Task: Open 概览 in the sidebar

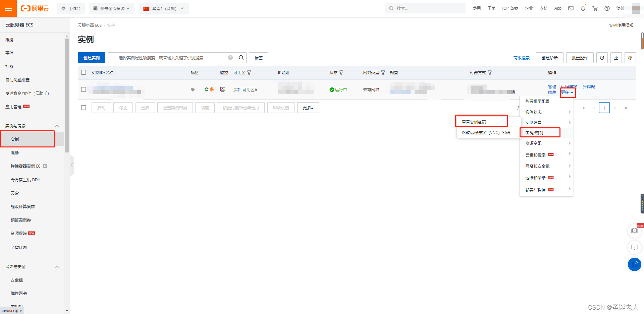Action: click(x=9, y=40)
